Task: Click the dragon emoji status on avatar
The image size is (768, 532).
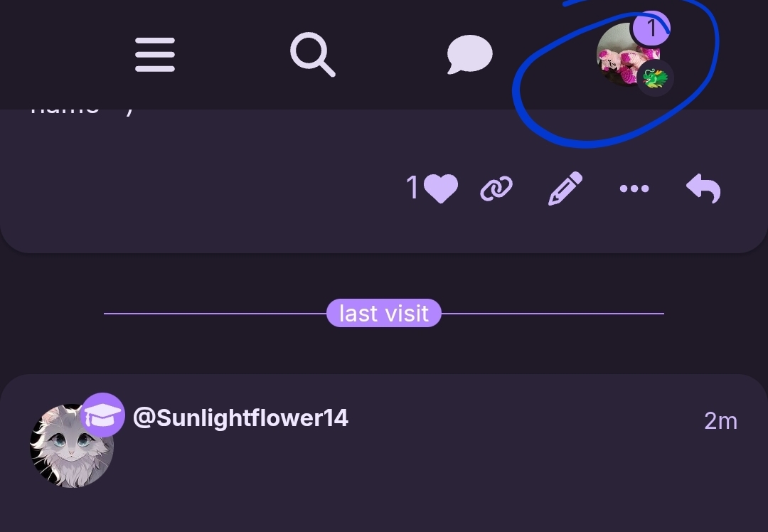Action: click(655, 78)
